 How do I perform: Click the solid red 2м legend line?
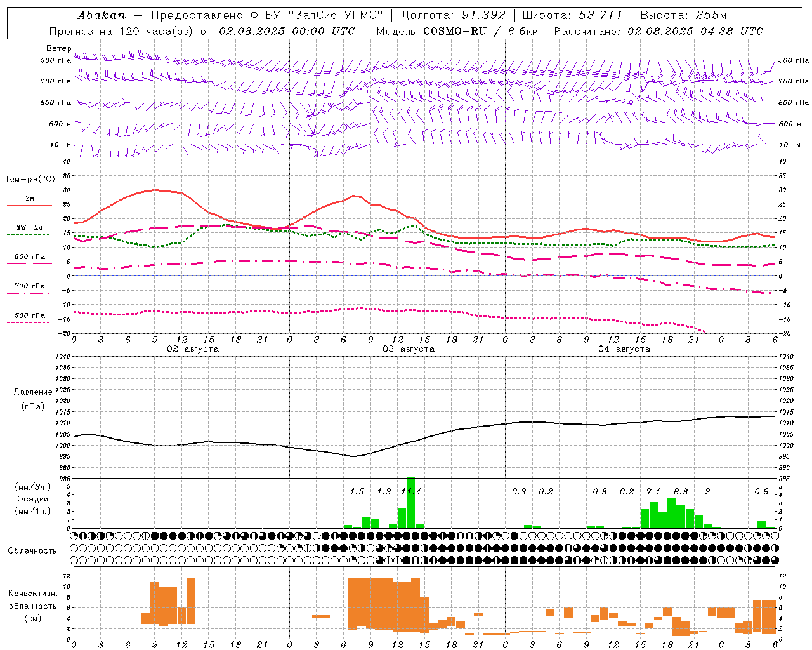point(29,206)
